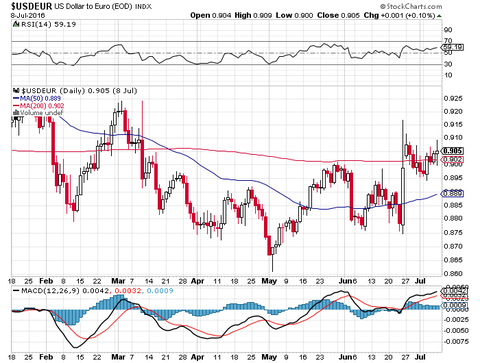Click the -0.0050 MACD axis label
This screenshot has height=363, width=480.
455,330
